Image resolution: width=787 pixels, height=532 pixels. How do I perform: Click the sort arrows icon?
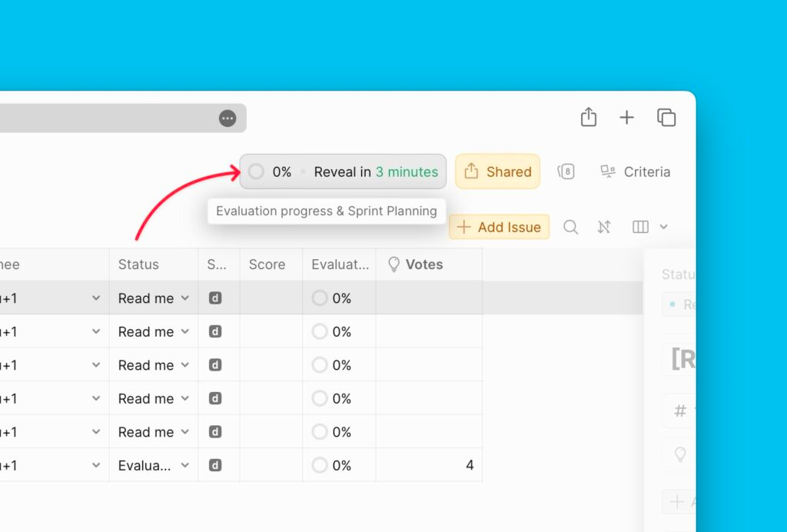(x=604, y=227)
